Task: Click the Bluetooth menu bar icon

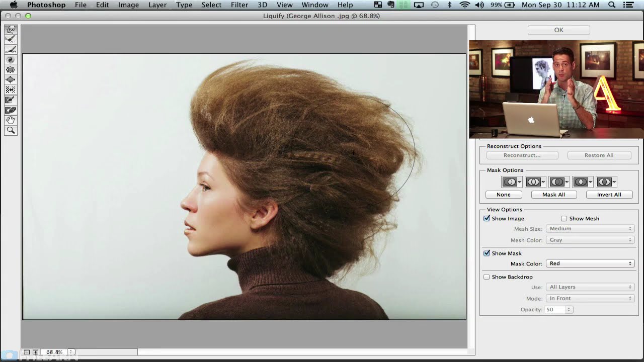Action: tap(450, 5)
